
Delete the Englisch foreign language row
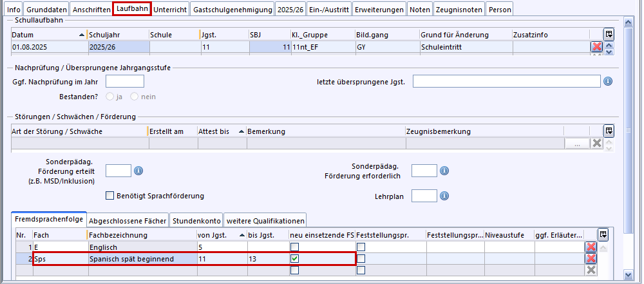point(591,247)
